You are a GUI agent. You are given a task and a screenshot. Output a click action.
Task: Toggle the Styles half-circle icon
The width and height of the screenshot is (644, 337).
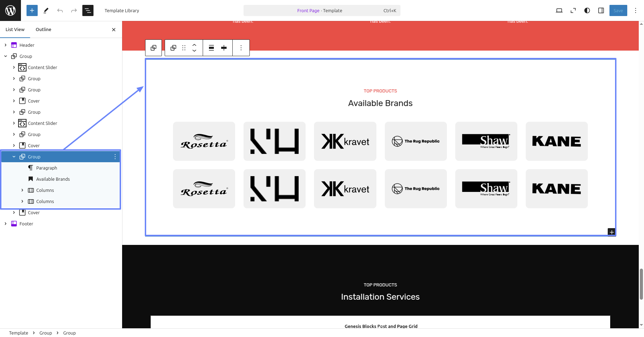coord(587,10)
